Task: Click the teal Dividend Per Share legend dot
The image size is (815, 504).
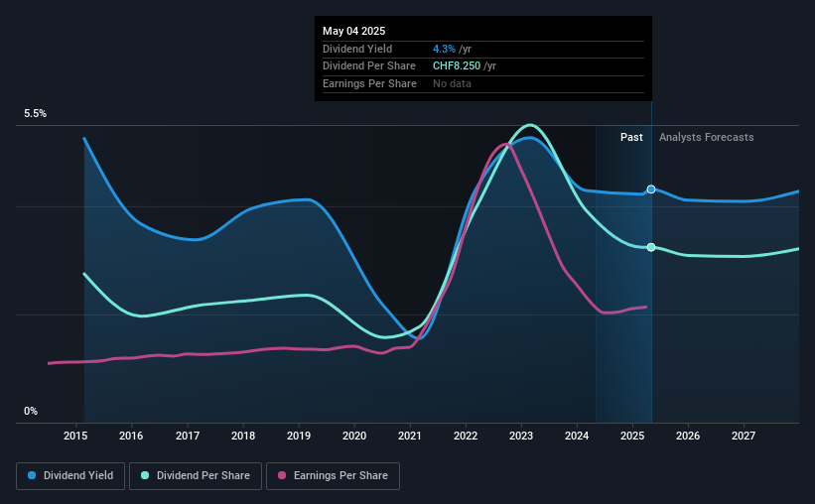Action: click(x=145, y=475)
